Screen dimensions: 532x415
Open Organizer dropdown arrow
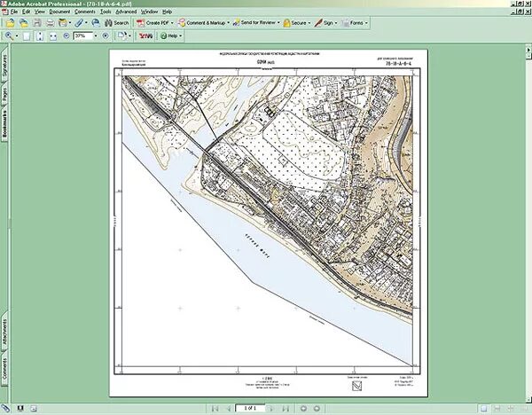point(70,23)
